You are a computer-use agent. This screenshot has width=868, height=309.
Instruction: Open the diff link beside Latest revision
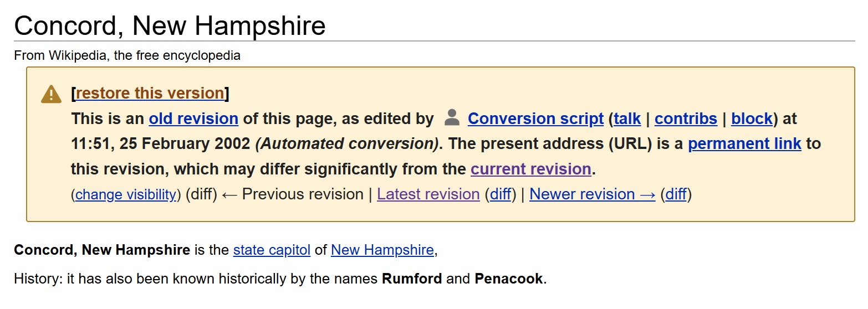pyautogui.click(x=500, y=194)
